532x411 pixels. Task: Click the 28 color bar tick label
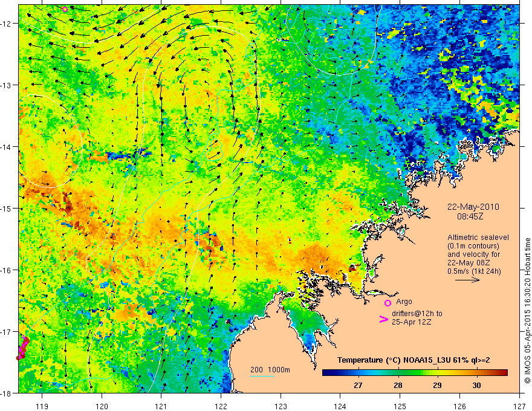coord(398,385)
